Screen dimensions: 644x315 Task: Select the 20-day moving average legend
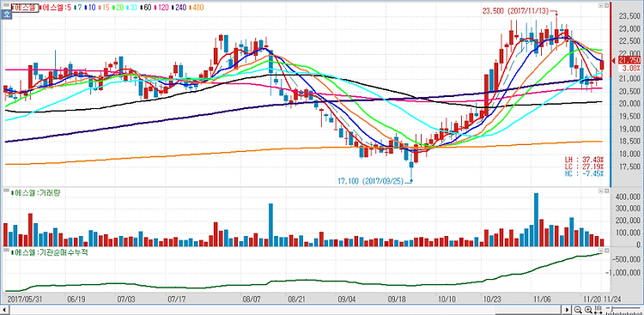(x=118, y=8)
